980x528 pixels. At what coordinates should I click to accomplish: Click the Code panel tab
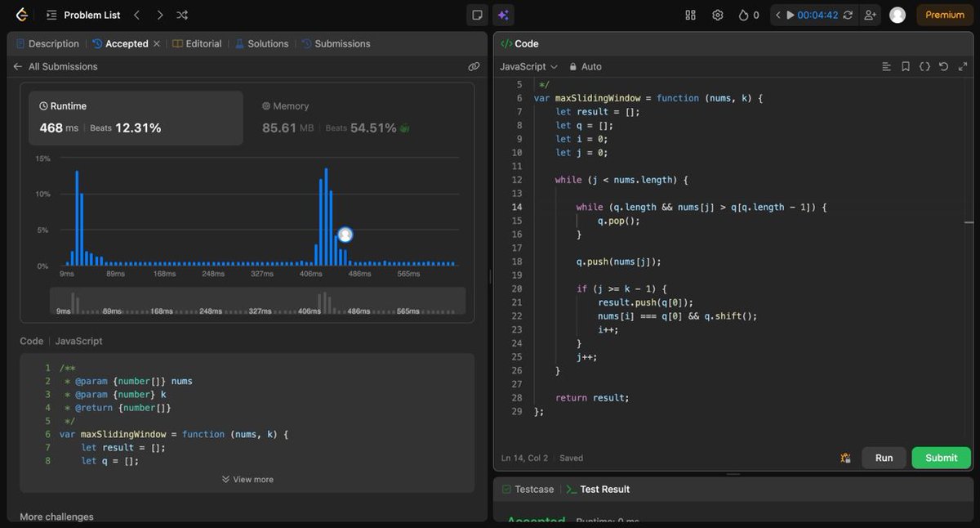coord(519,43)
